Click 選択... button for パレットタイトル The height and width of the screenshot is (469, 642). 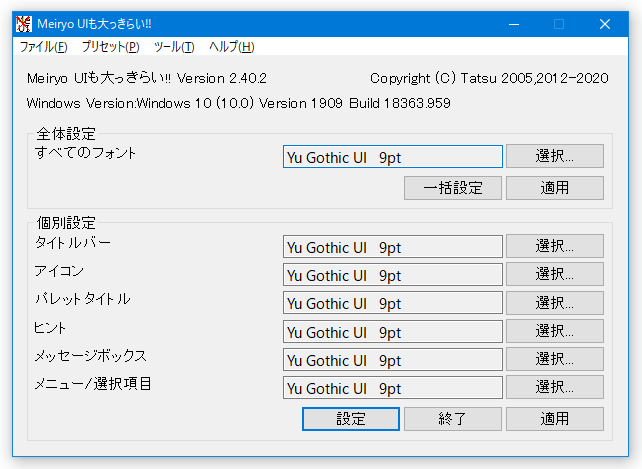click(555, 303)
